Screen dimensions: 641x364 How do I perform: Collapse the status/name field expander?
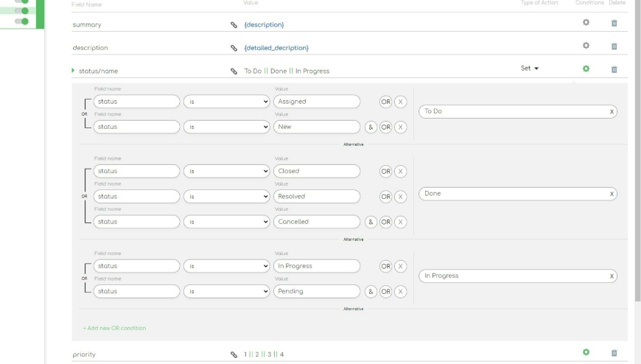(74, 71)
